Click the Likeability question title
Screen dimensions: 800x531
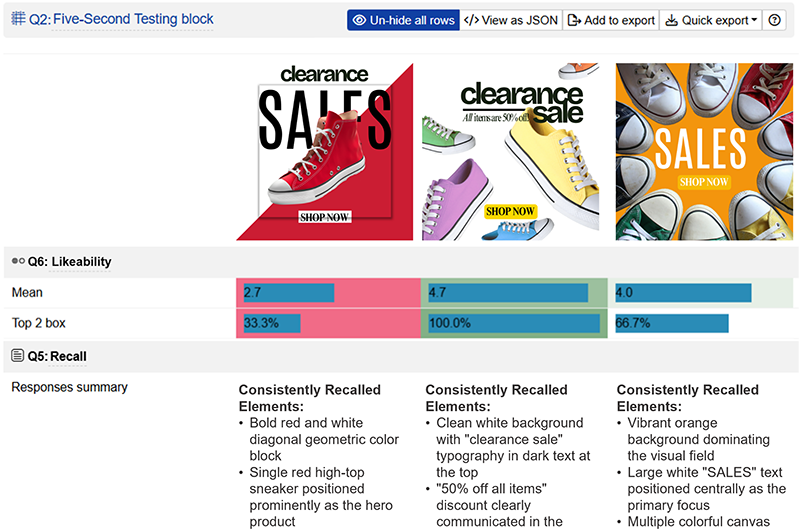[81, 262]
